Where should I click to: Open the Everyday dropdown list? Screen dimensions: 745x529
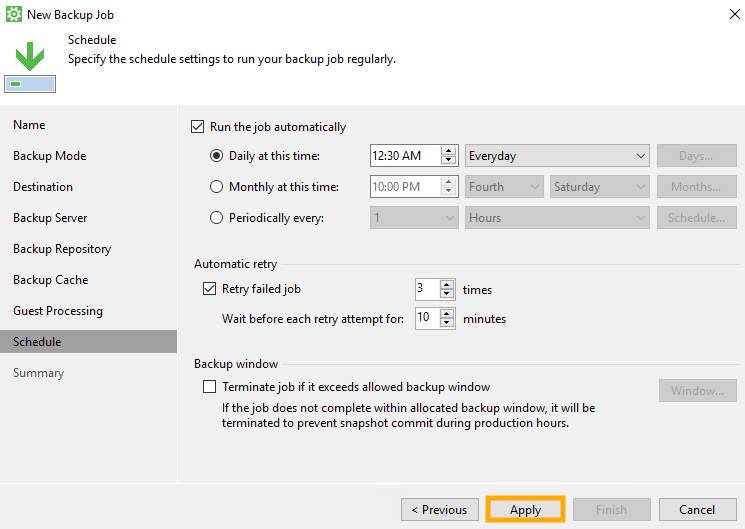[x=558, y=156]
